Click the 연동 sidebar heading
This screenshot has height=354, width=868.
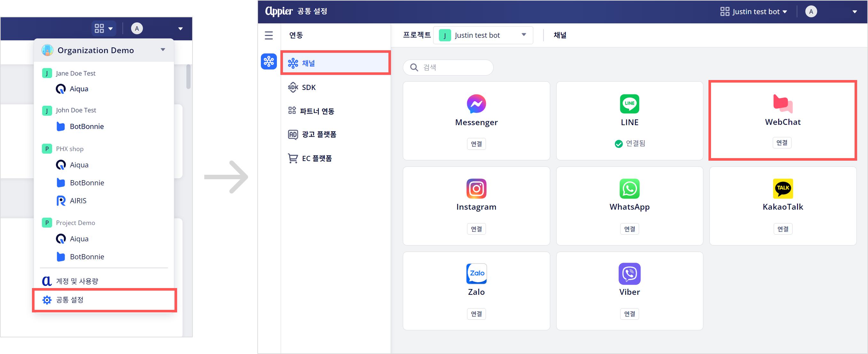pyautogui.click(x=296, y=35)
